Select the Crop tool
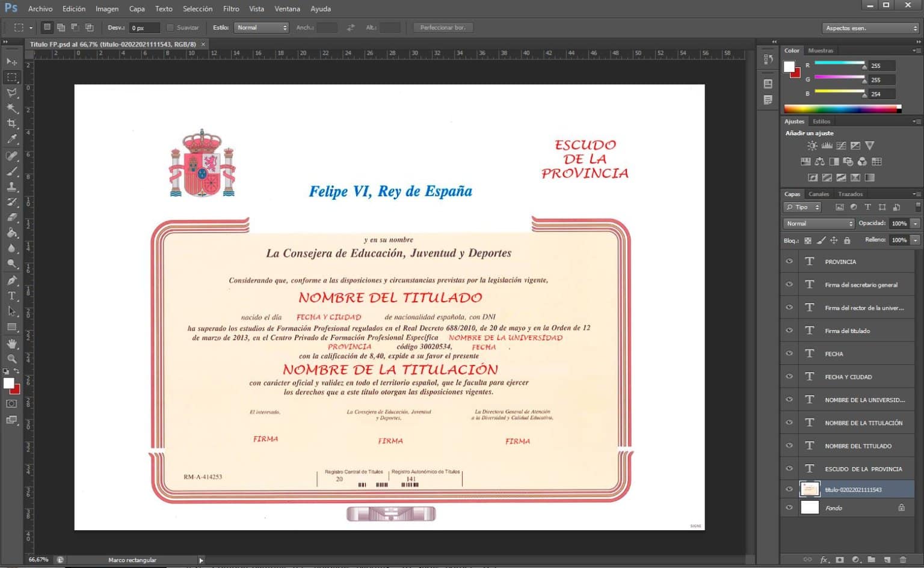 (x=12, y=124)
